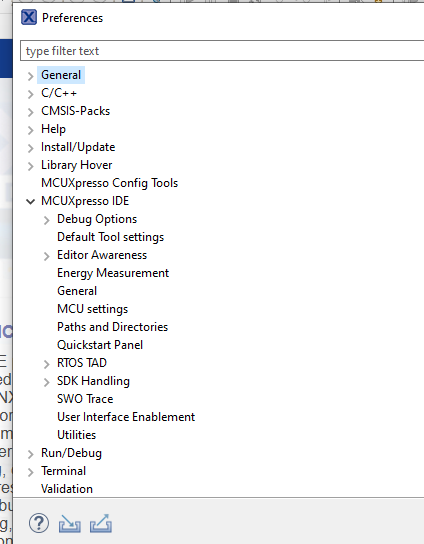424x544 pixels.
Task: Open Editor Awareness preferences
Action: (x=102, y=255)
